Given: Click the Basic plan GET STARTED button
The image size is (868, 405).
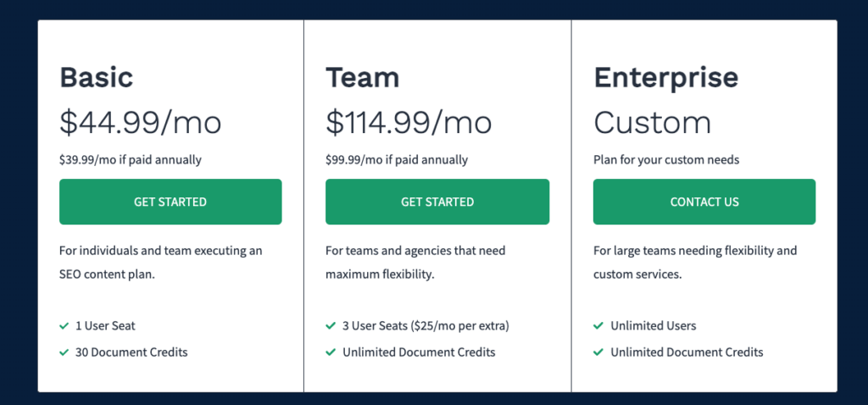Looking at the screenshot, I should [x=170, y=202].
